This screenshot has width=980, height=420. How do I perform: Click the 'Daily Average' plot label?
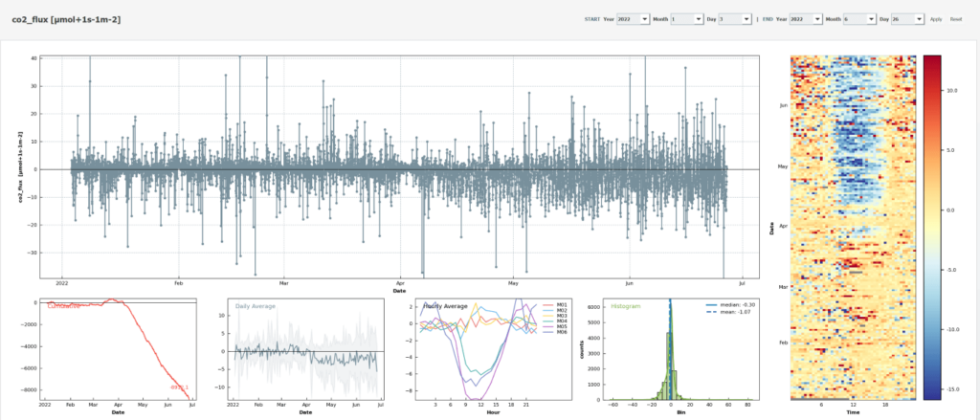(255, 306)
